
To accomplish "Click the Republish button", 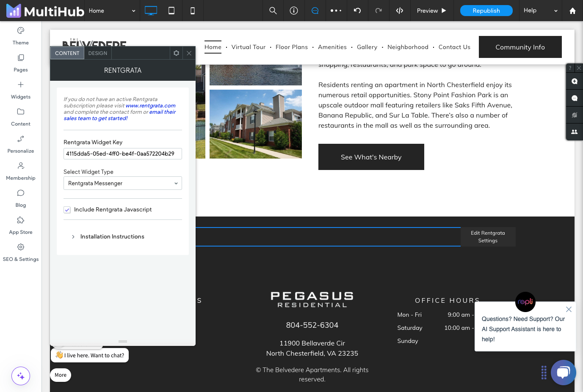I will point(486,11).
